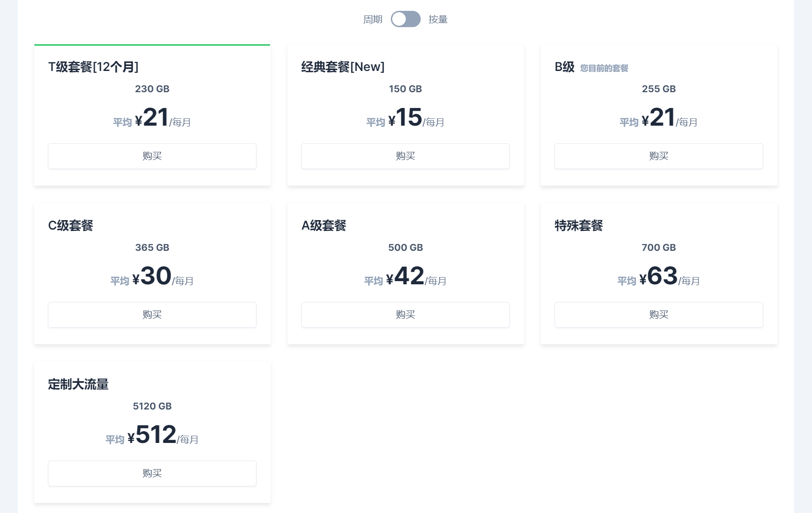The image size is (812, 513).
Task: Open the C级套餐 card heading
Action: click(x=71, y=226)
